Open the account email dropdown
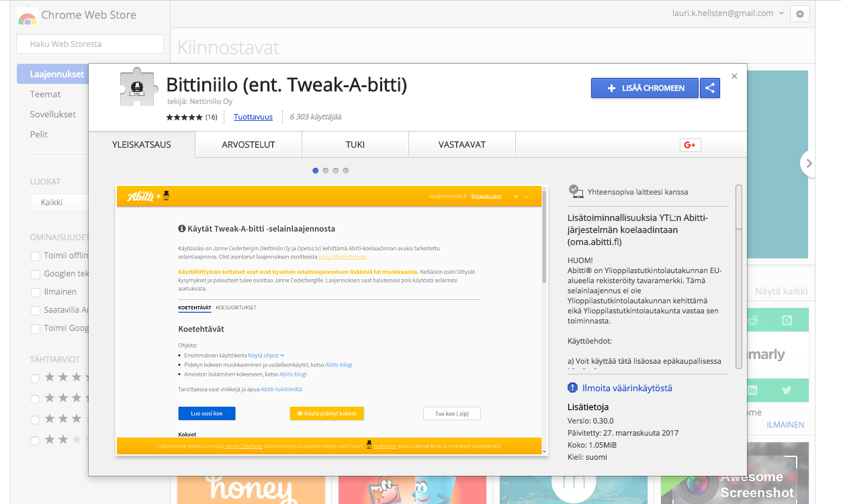The width and height of the screenshot is (841, 504). coord(728,13)
